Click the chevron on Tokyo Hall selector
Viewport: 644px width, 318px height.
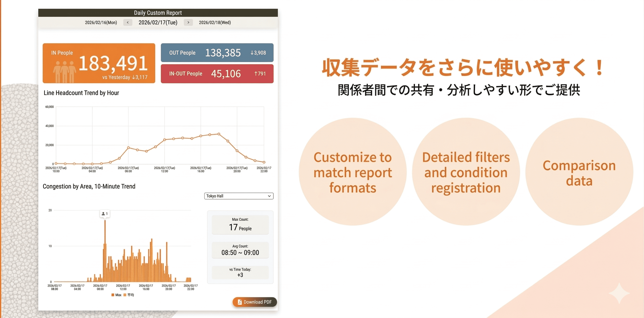point(269,196)
